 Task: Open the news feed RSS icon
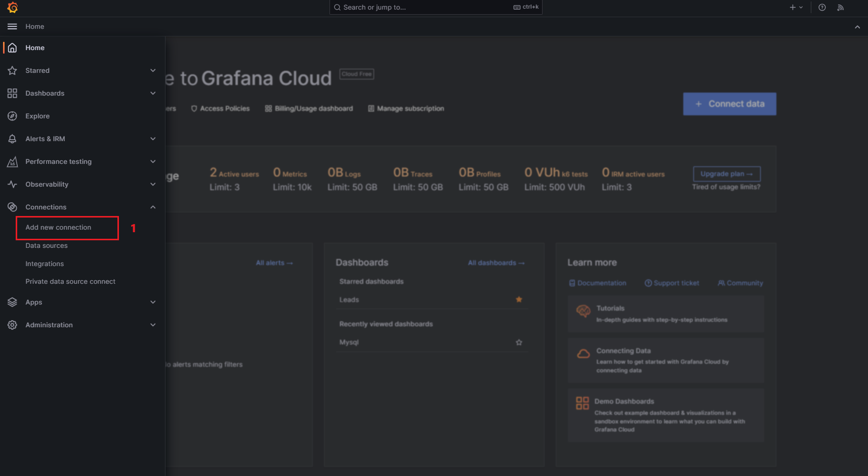point(841,7)
